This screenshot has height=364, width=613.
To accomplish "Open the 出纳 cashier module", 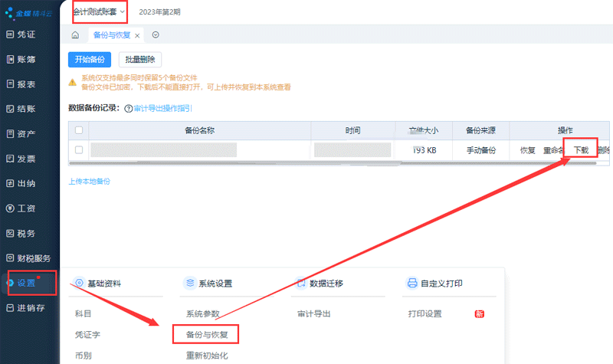I will coord(21,183).
